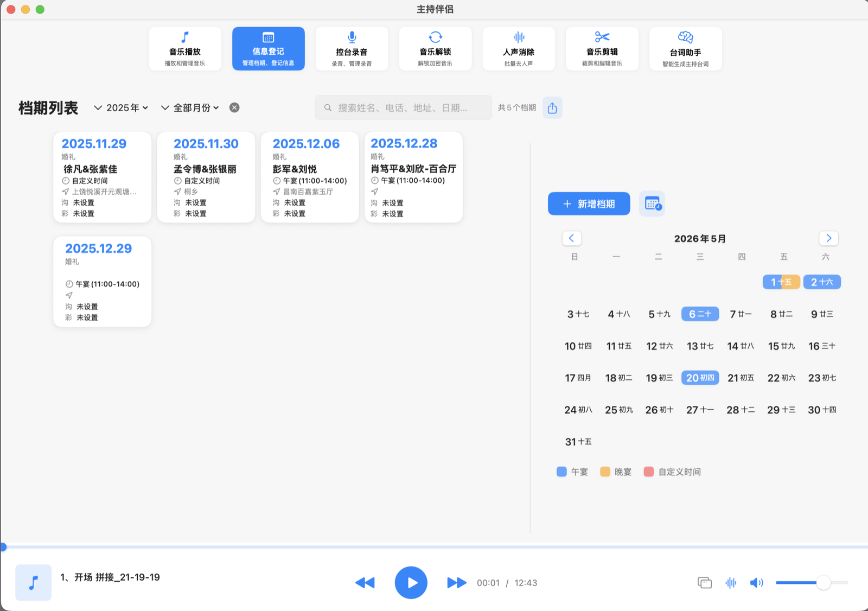Click the fast forward next track button
868x611 pixels.
[x=457, y=583]
